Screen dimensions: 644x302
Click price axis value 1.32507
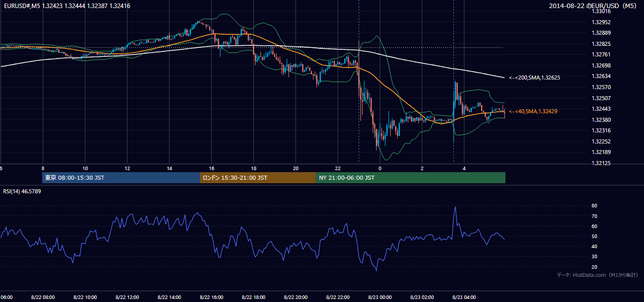tap(601, 98)
